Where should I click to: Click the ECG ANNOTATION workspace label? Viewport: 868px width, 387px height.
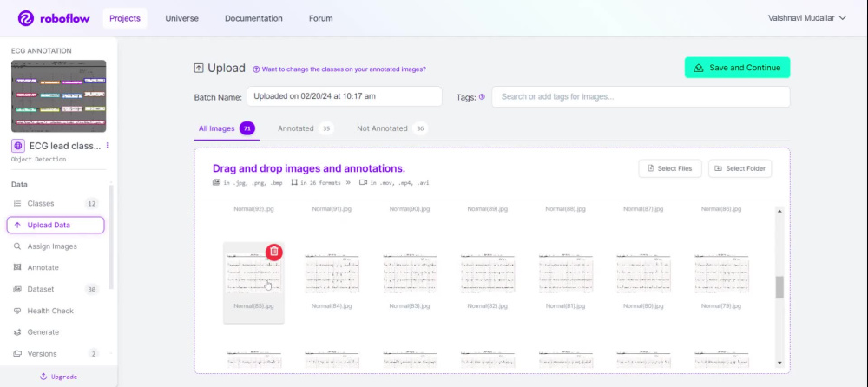point(42,51)
